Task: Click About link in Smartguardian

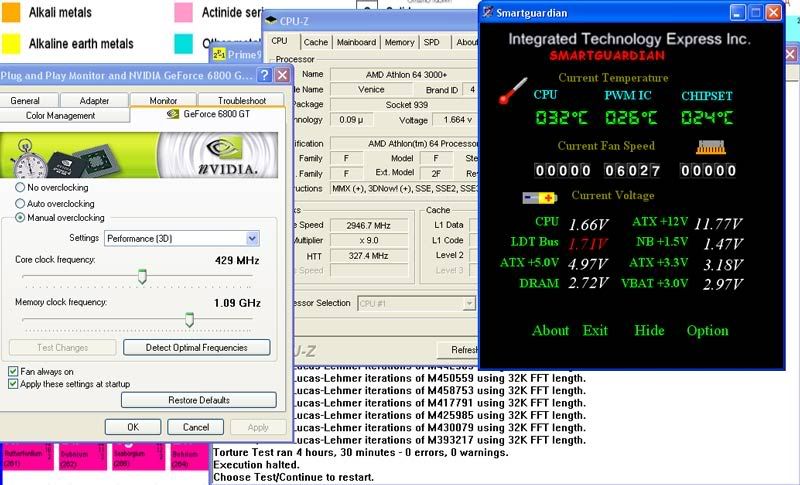Action: click(x=550, y=330)
